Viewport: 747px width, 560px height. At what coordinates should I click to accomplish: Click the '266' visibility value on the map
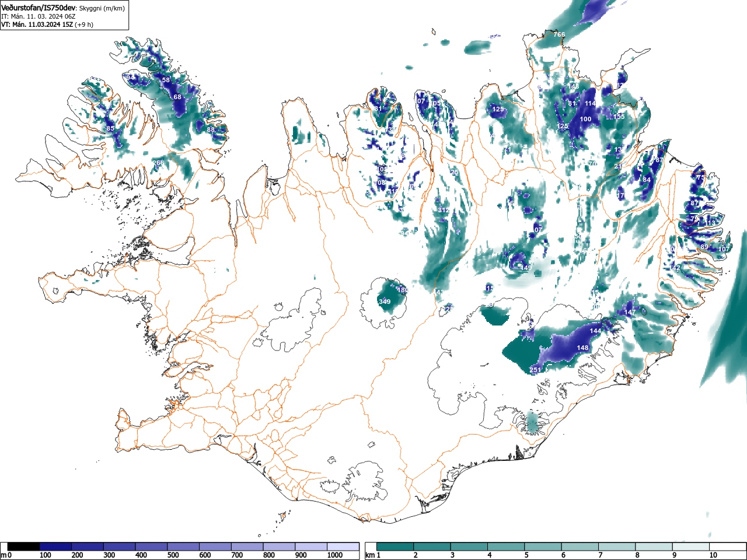click(158, 162)
